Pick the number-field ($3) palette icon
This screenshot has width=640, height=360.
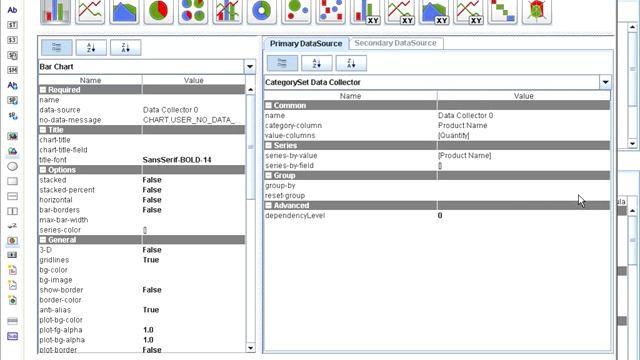[12, 40]
